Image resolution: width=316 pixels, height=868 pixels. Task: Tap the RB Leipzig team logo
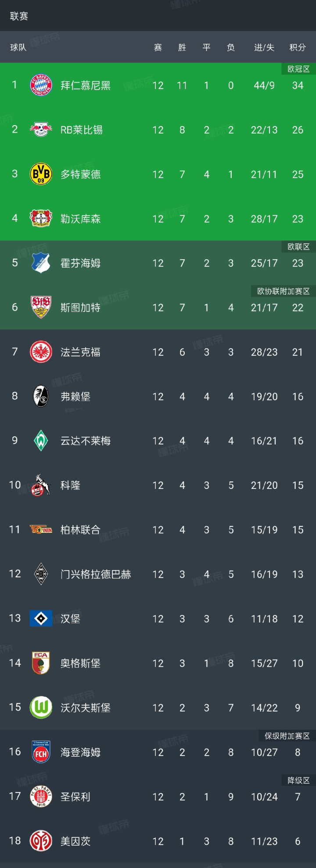click(41, 130)
